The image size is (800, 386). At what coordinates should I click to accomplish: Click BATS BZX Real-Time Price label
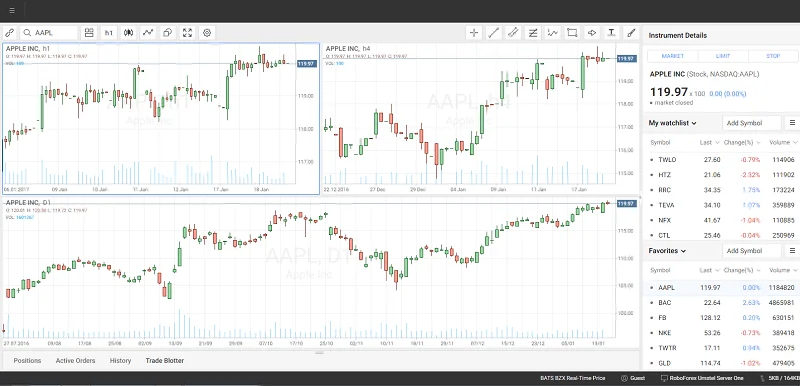[x=572, y=378]
